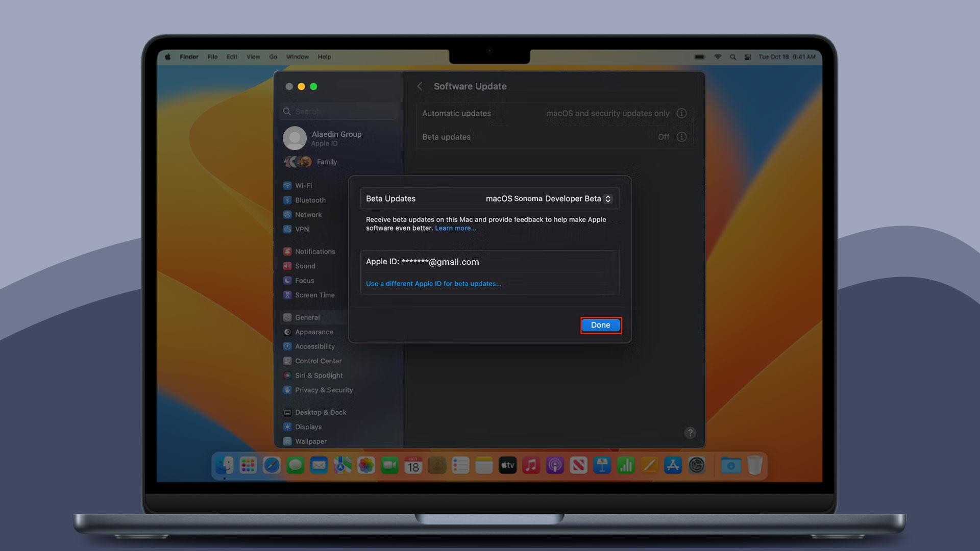Select Displays in the sidebar

[303, 427]
